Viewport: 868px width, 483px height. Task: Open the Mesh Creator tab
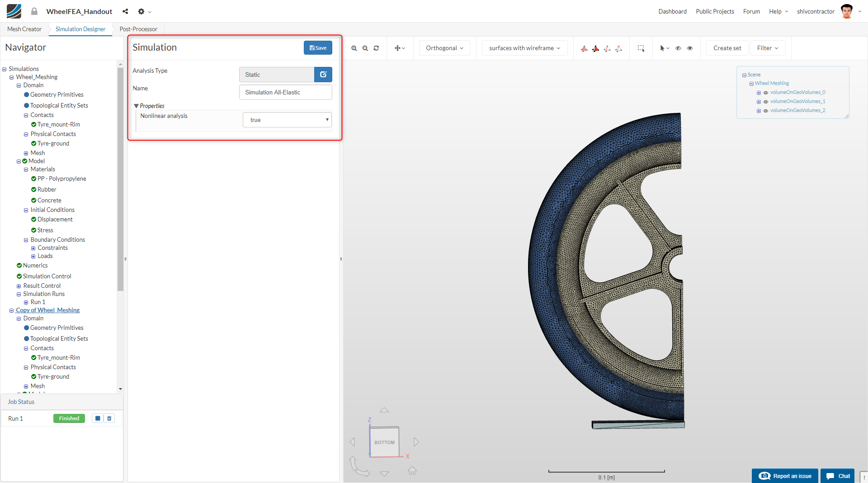[24, 29]
